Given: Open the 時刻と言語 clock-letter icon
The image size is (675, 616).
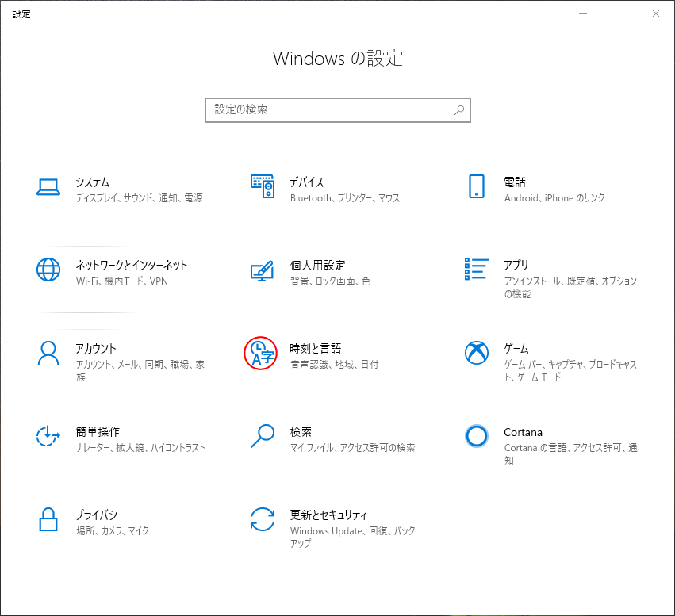Looking at the screenshot, I should 261,353.
